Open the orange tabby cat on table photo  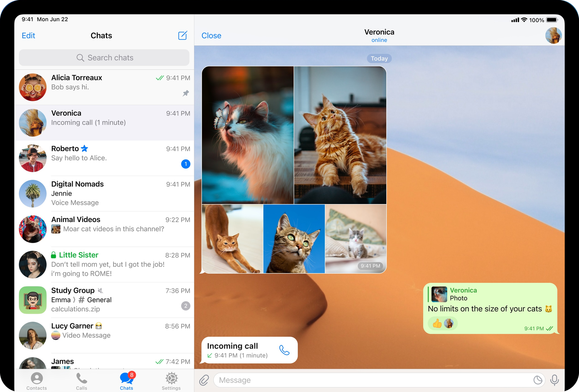340,135
